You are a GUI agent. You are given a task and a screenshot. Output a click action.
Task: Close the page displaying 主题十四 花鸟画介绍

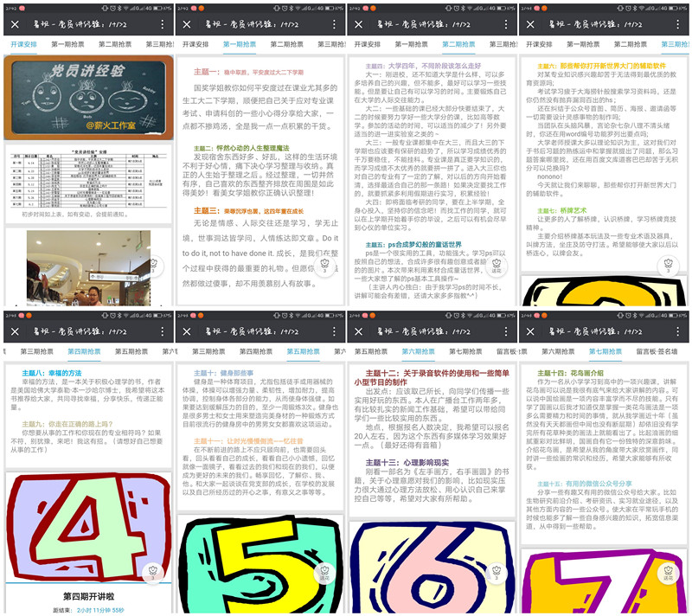tap(531, 333)
